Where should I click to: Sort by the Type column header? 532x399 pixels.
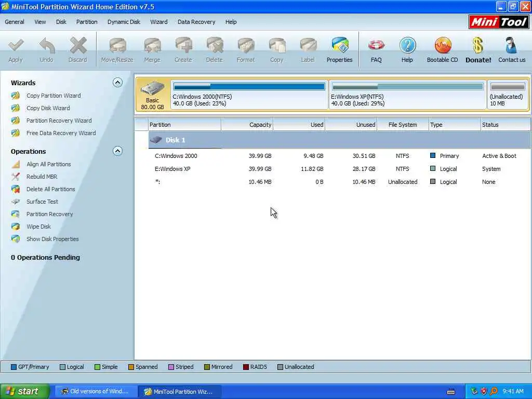coord(455,125)
